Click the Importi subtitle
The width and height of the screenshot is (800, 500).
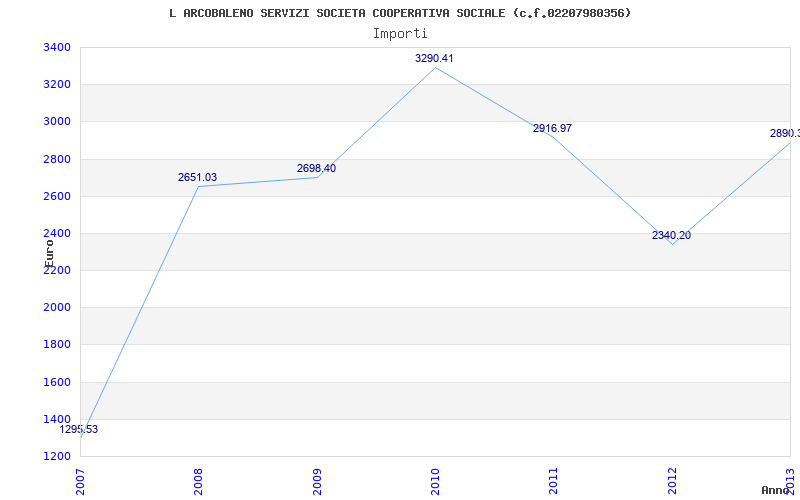[x=400, y=34]
